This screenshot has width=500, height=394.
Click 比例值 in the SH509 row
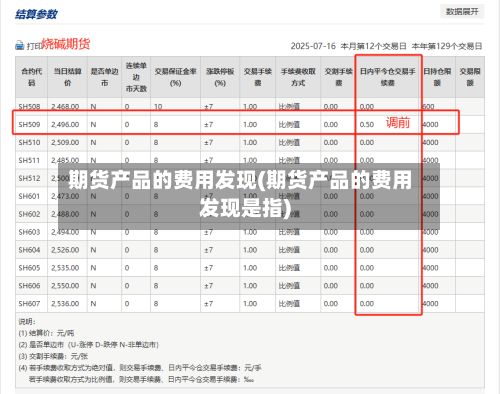click(x=289, y=125)
